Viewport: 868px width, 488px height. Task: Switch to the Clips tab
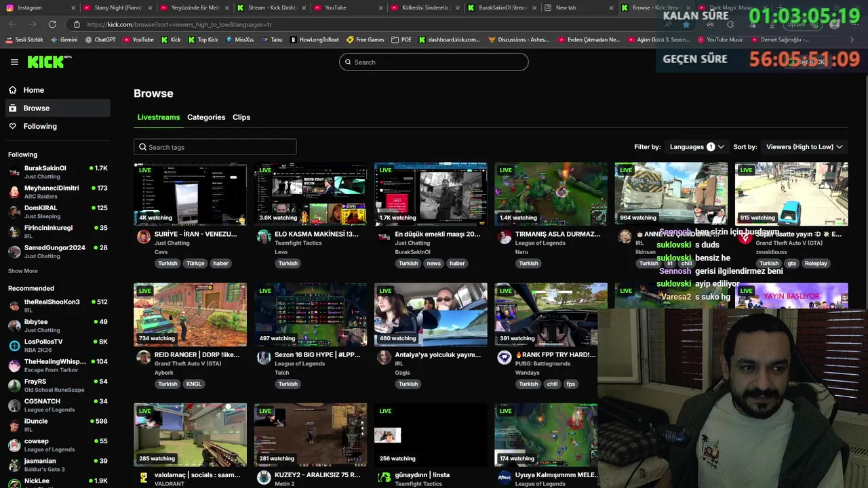[x=241, y=117]
